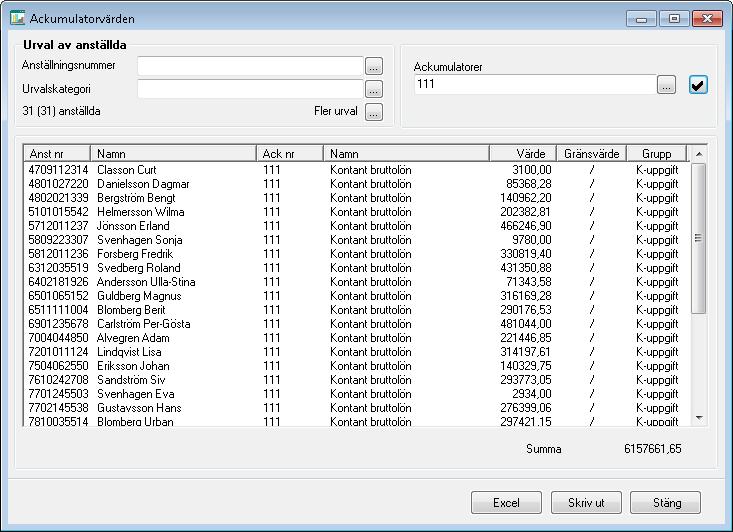
Task: Select the row for Jönsson Erland
Action: click(357, 226)
